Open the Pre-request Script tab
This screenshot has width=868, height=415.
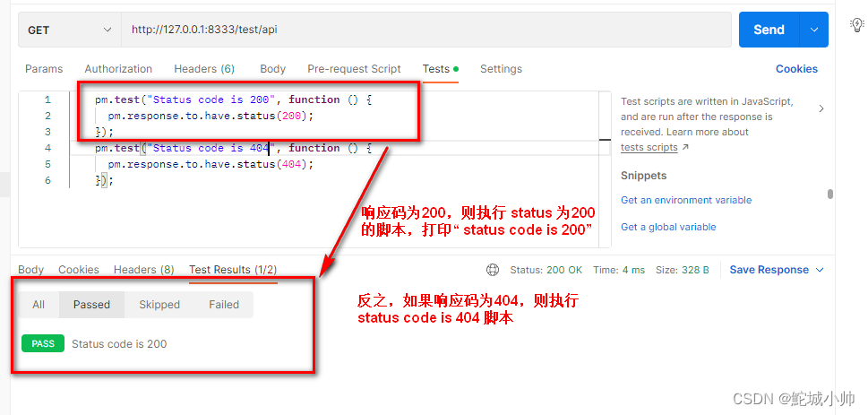[354, 69]
